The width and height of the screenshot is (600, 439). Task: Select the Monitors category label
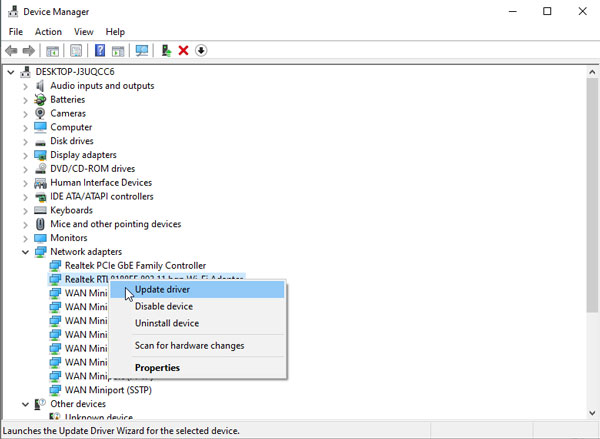pyautogui.click(x=69, y=238)
